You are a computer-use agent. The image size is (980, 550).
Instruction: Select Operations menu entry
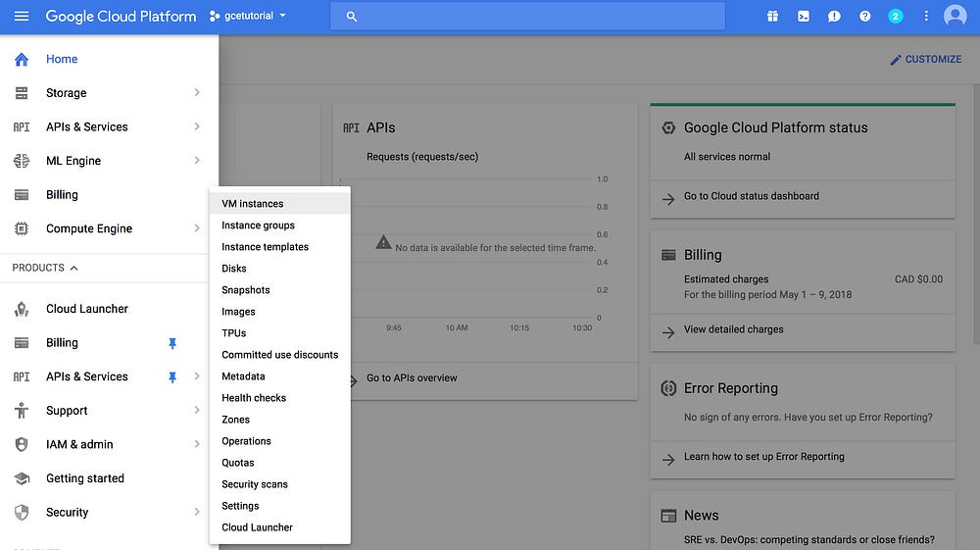[280, 440]
